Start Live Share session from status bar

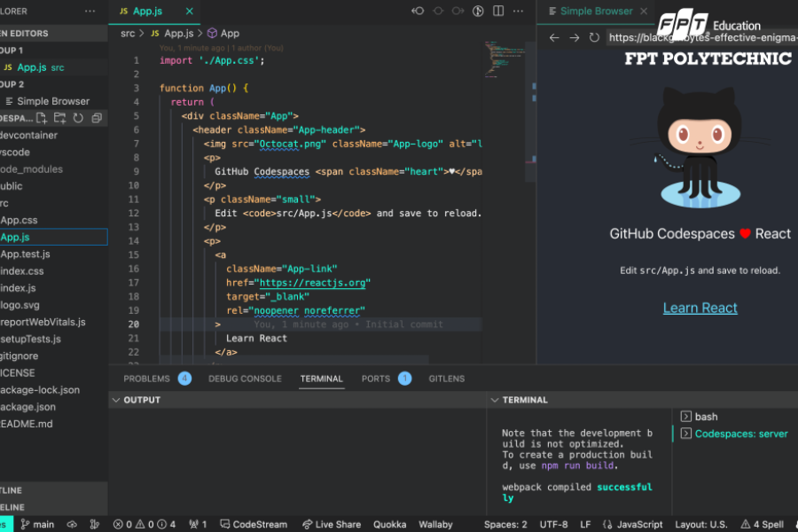pyautogui.click(x=332, y=524)
